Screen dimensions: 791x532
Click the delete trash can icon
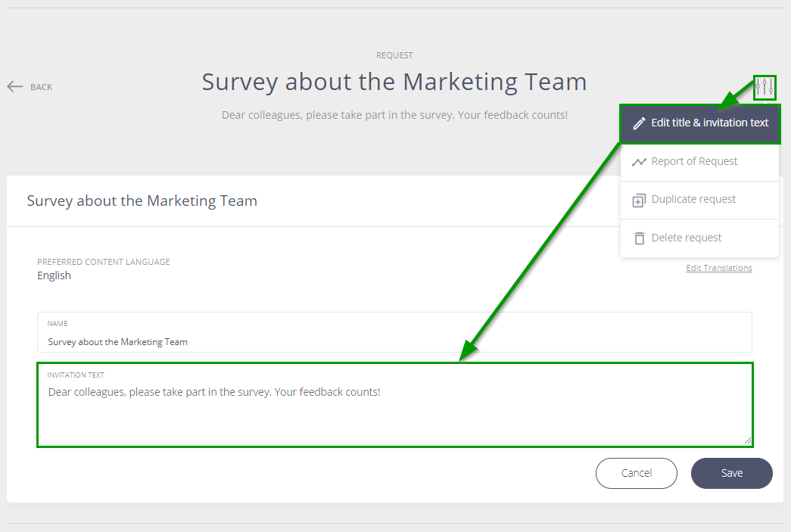[639, 238]
